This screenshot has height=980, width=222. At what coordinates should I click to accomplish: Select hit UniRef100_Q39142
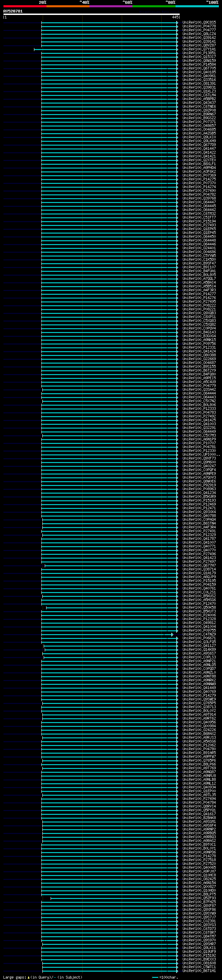(199, 38)
